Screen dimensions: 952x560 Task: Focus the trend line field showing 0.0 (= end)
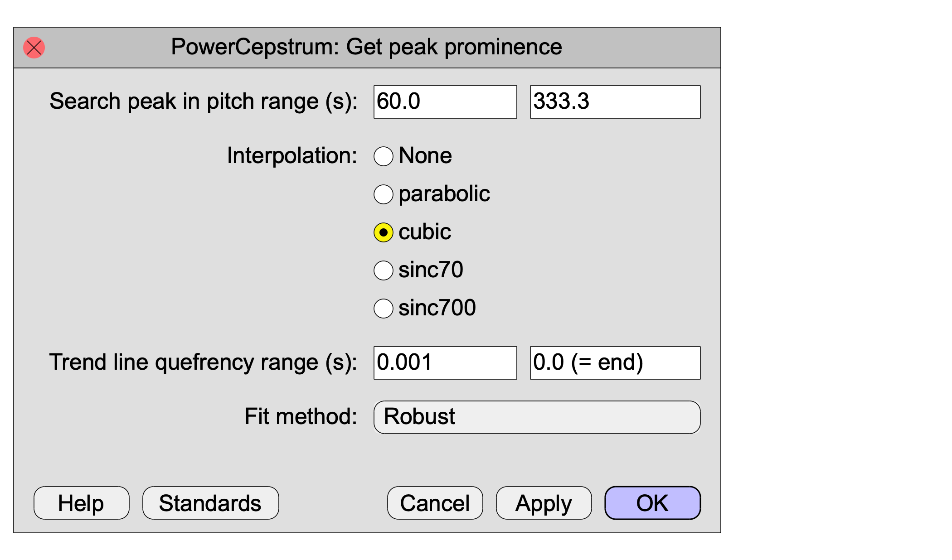coord(615,363)
